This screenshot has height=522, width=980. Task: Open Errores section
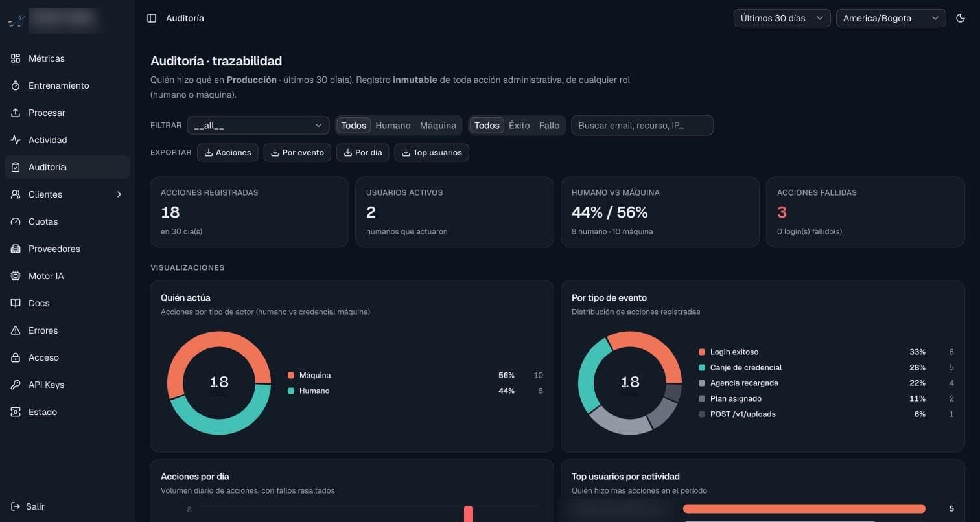67,330
